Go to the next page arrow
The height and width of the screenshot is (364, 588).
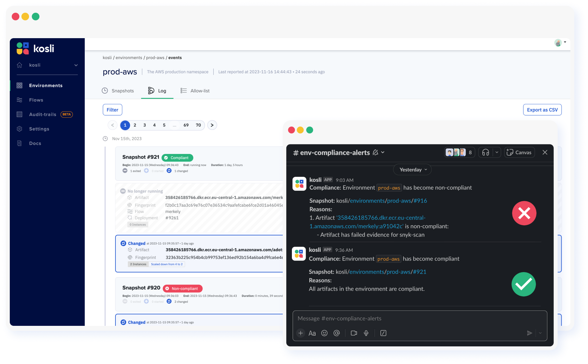coord(212,125)
